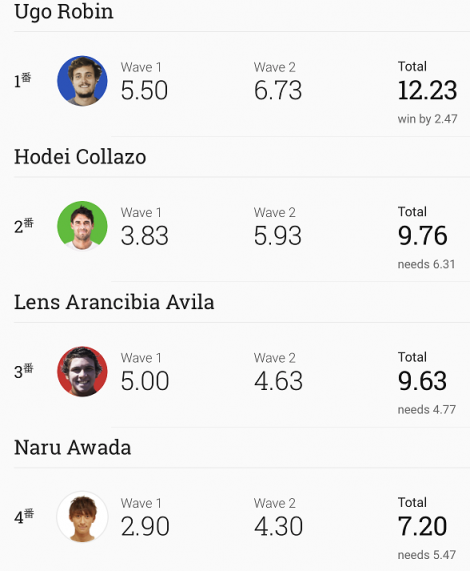
Task: Click the Ugo Robin name heading
Action: pyautogui.click(x=64, y=12)
